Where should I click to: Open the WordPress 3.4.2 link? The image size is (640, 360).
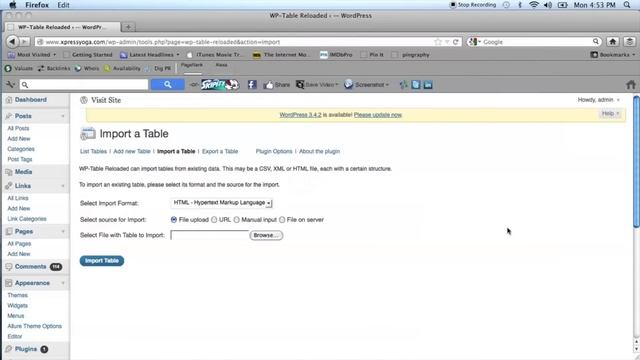click(300, 115)
